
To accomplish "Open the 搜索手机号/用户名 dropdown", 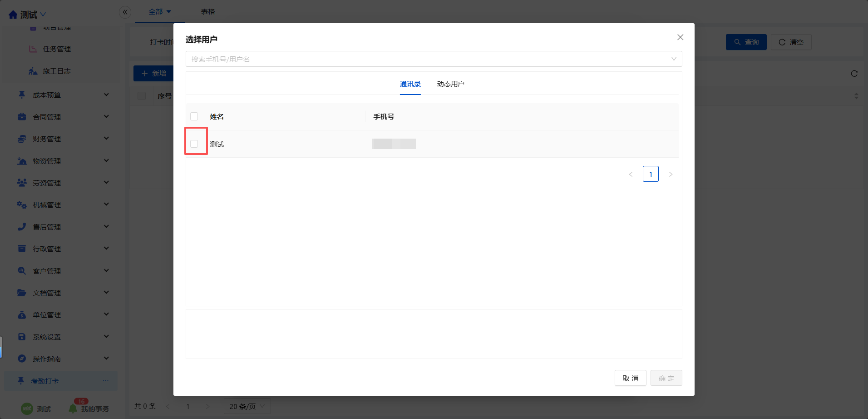I will tap(434, 59).
